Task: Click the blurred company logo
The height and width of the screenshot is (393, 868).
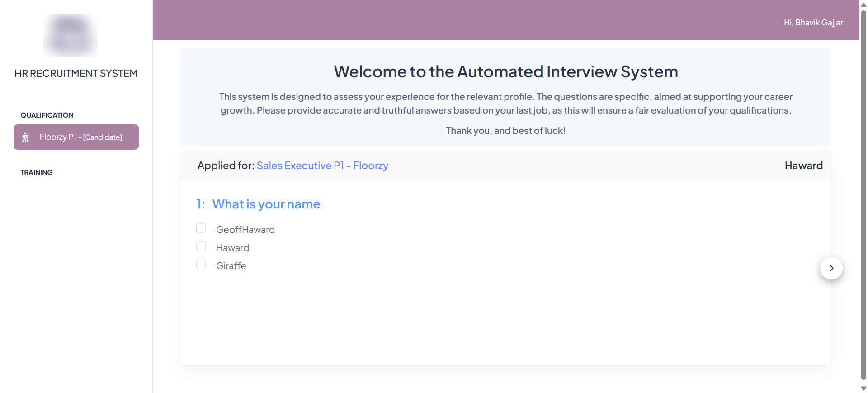Action: [x=71, y=35]
